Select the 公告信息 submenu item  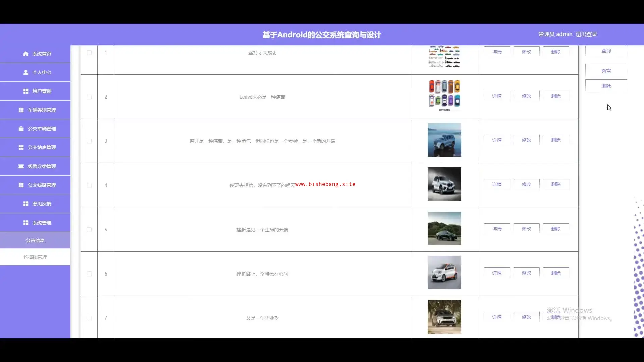[35, 240]
